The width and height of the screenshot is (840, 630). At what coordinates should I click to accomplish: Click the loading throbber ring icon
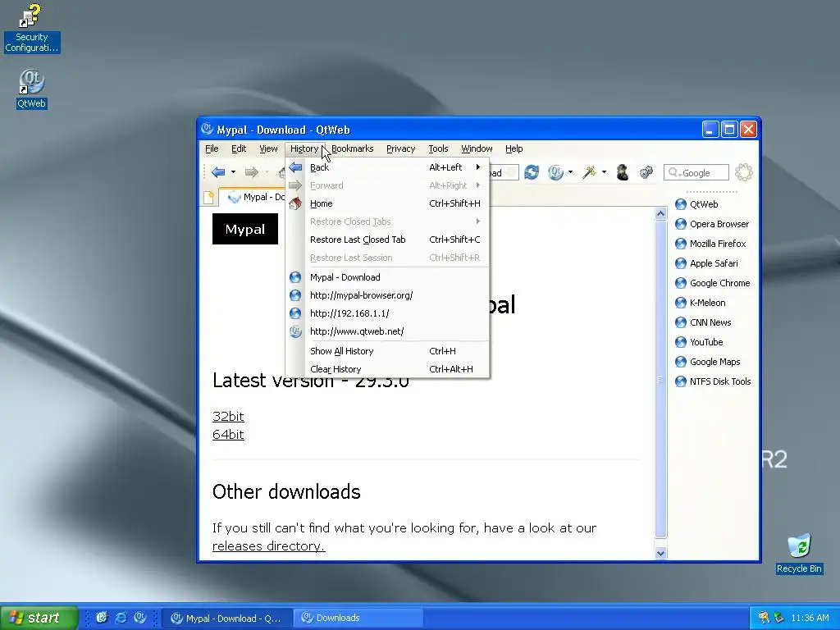(x=743, y=172)
